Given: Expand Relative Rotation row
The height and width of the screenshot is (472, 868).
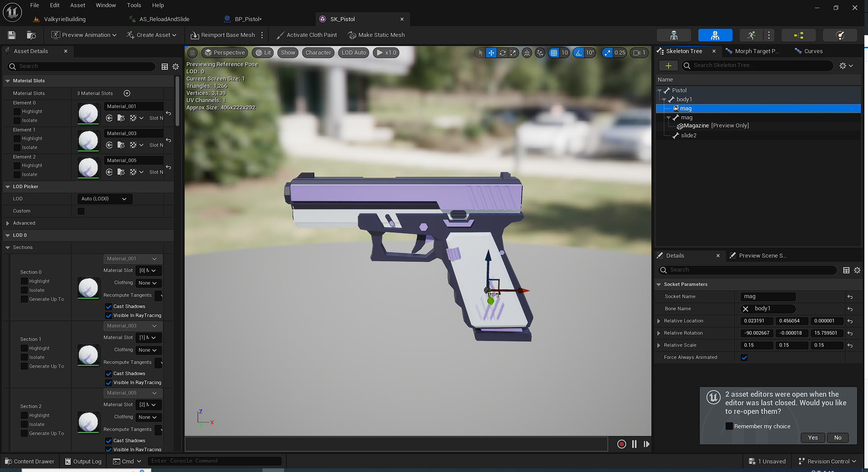Looking at the screenshot, I should coord(659,333).
